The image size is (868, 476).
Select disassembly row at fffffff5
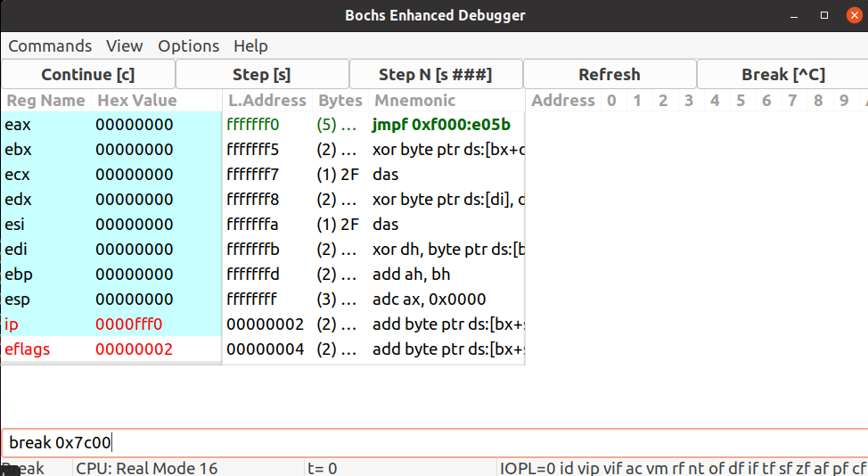[373, 150]
